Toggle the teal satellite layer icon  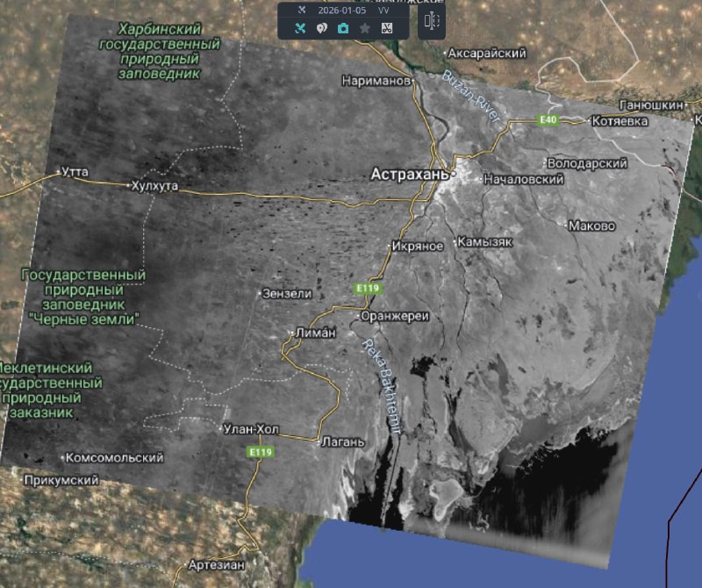pyautogui.click(x=301, y=28)
